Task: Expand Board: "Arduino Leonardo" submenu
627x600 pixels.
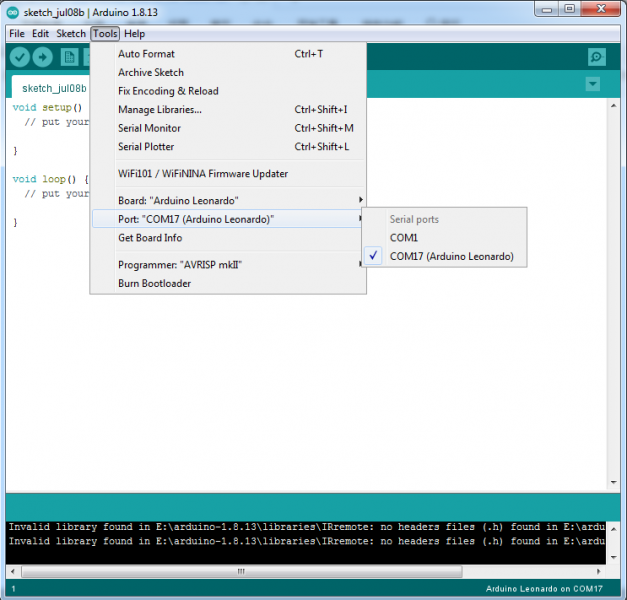Action: tap(228, 200)
